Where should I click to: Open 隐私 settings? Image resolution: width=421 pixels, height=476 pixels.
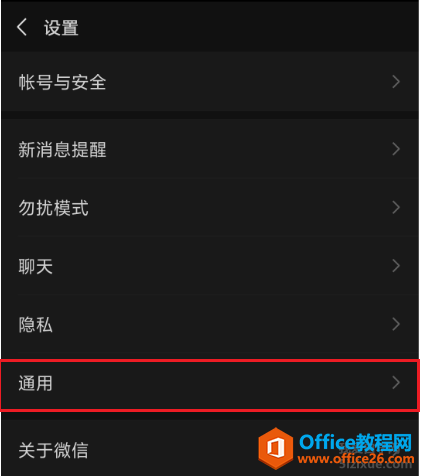click(210, 324)
